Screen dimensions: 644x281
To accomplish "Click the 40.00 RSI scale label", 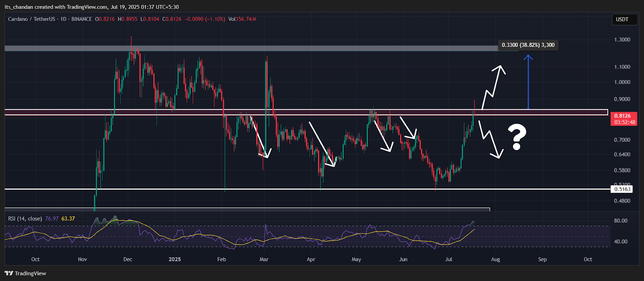I will click(621, 242).
